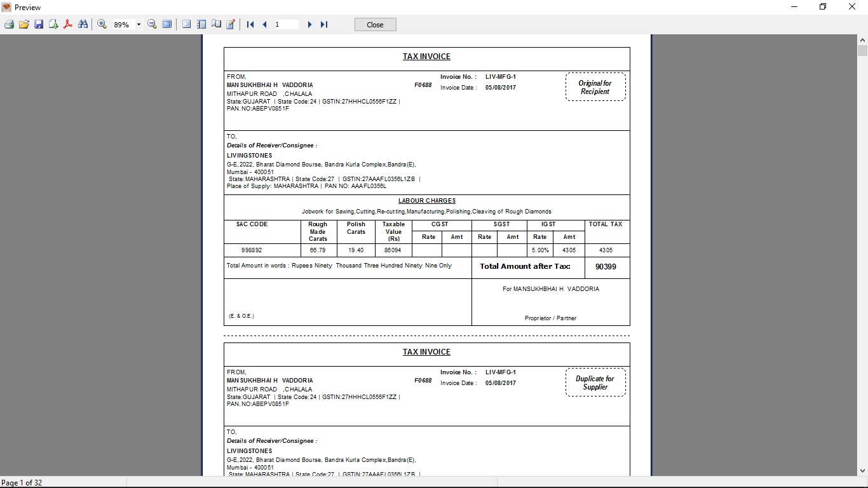Click 'For MANSUKHBHAI H VADDORIA' signature line
This screenshot has height=488, width=868.
(550, 288)
